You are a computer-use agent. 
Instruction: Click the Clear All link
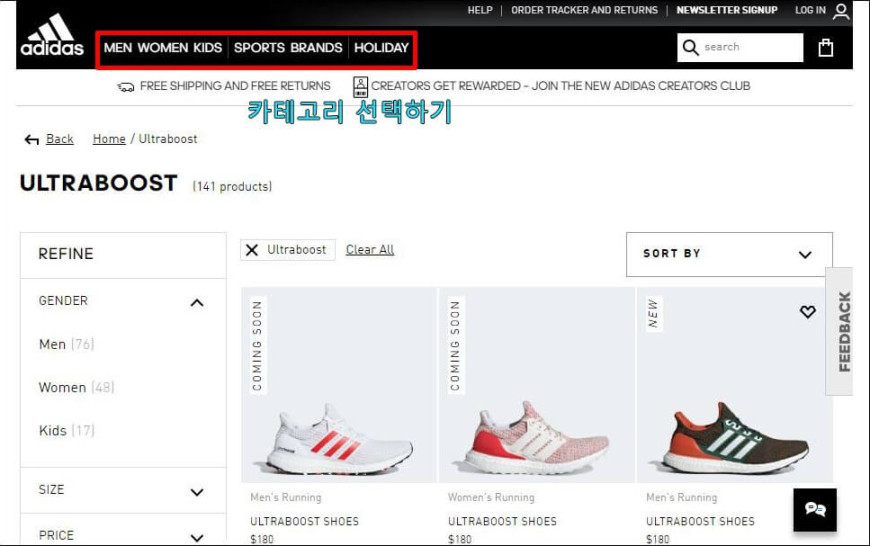tap(370, 250)
